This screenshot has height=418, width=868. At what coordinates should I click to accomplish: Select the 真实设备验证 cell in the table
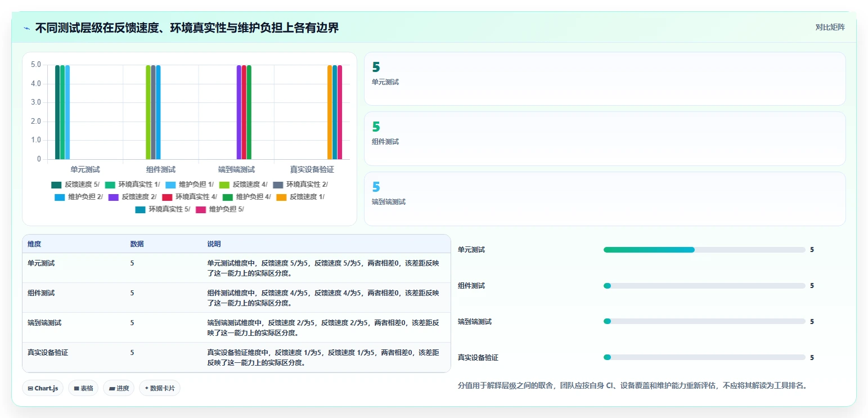48,353
